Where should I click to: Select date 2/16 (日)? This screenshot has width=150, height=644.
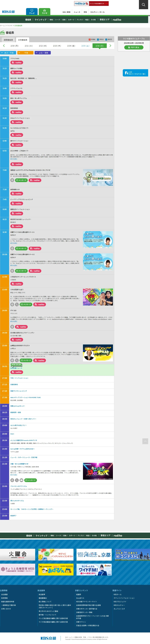pos(99,46)
